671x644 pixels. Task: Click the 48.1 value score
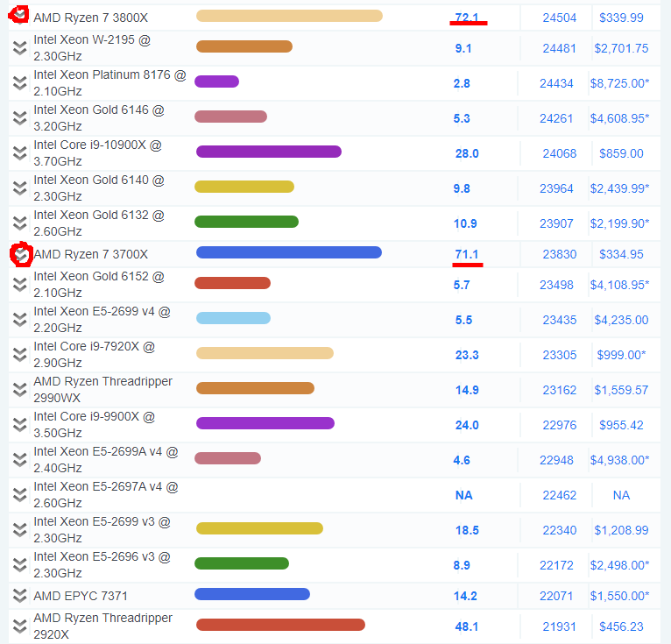(x=467, y=626)
